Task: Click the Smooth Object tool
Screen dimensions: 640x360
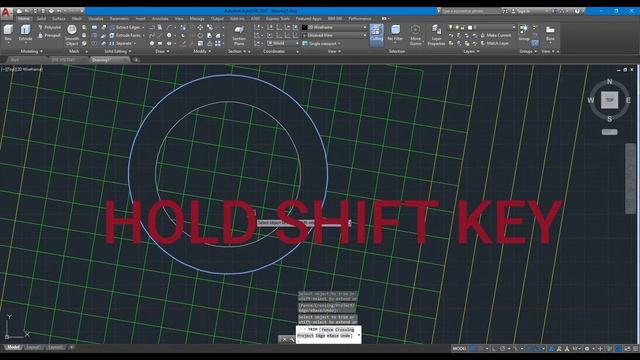Action: point(72,35)
